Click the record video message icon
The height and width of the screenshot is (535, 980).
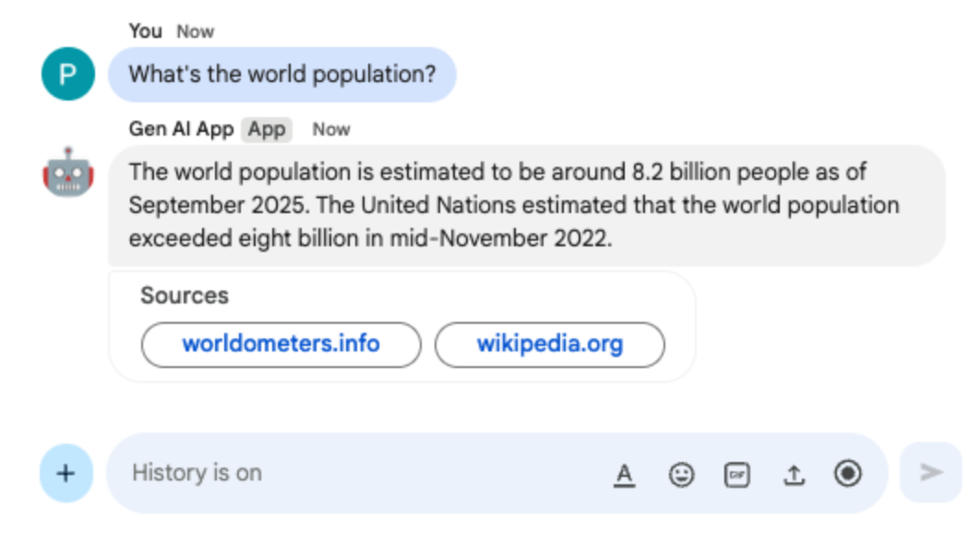pos(848,473)
